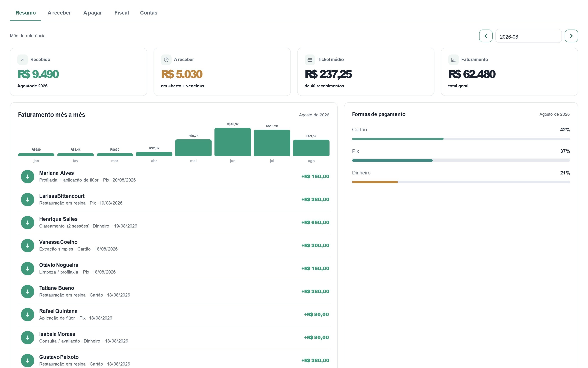Click the bar chart icon beside Faturamento
This screenshot has height=368, width=588.
[x=453, y=60]
